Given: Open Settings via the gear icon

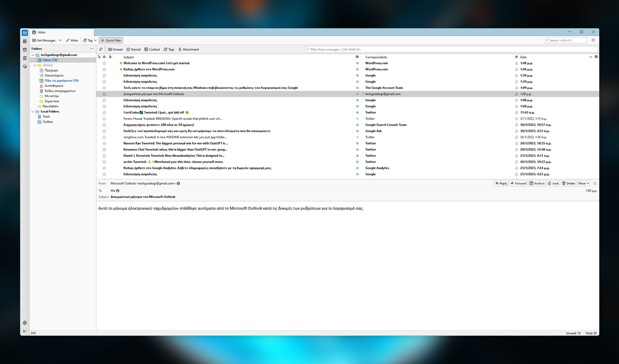Looking at the screenshot, I should coord(25,323).
